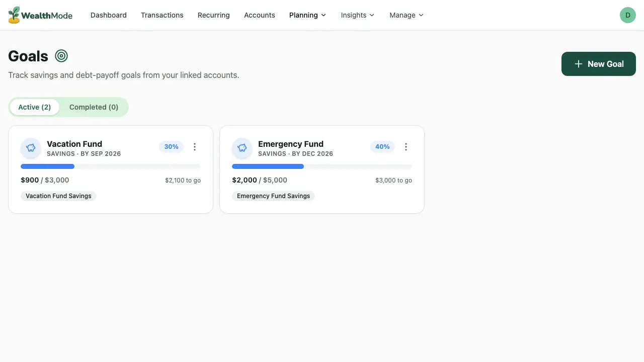Click the WealthMode plant logo

[x=14, y=15]
